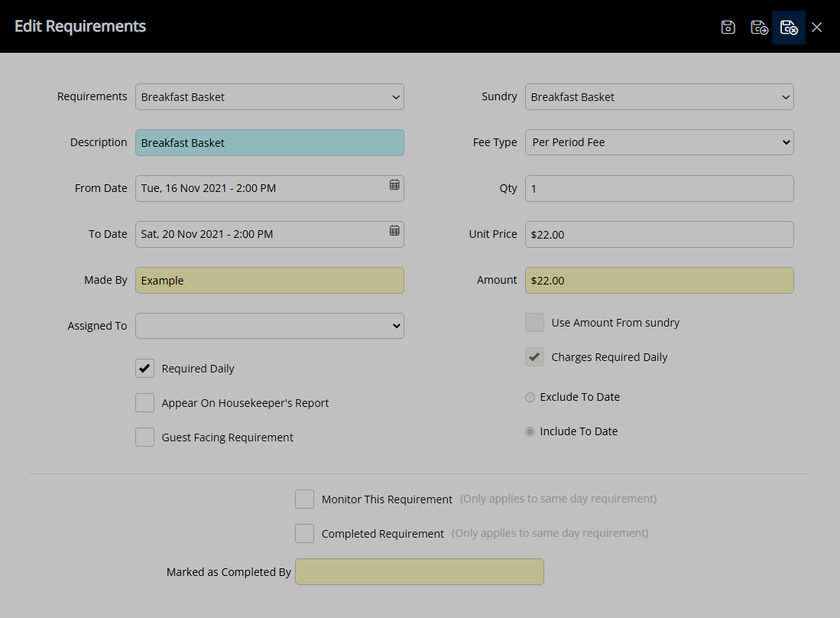Click the Save and Add Another icon
840x618 pixels.
[x=759, y=27]
